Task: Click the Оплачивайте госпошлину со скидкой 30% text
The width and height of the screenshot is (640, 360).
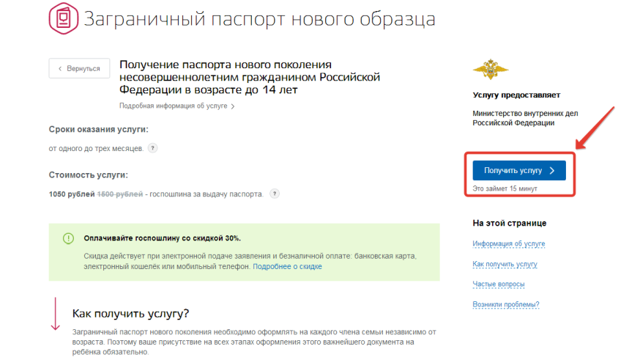Action: 162,238
